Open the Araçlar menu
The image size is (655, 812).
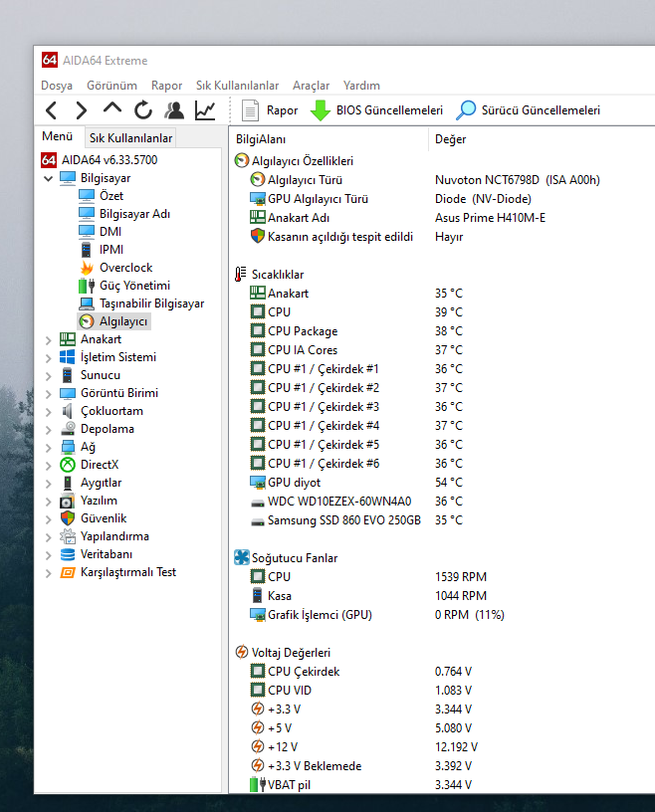pyautogui.click(x=311, y=86)
